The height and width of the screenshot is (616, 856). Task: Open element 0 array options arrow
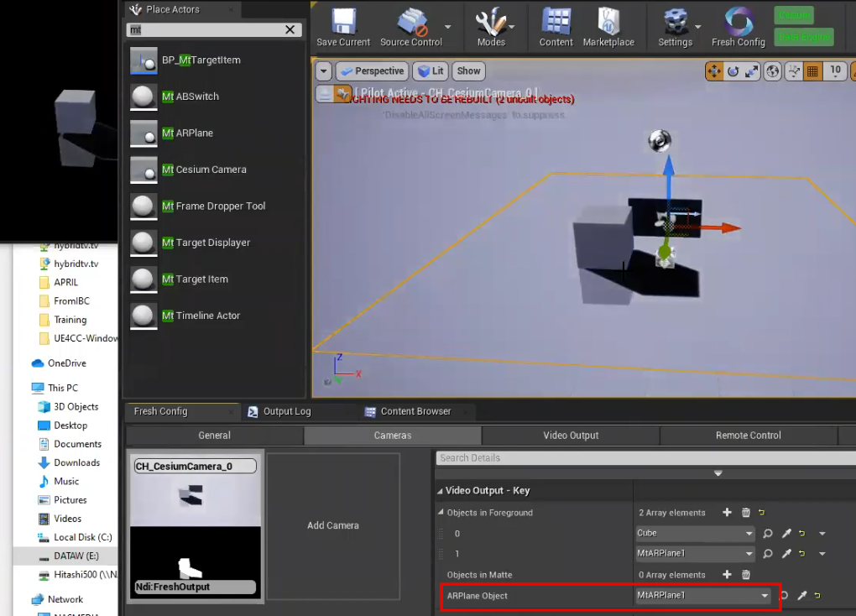click(822, 534)
